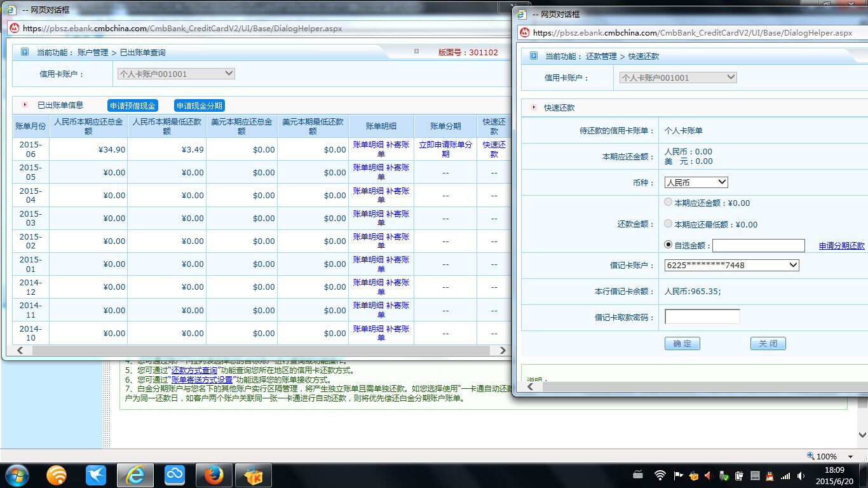Click 快速还款 link in 2015-06 row

click(x=494, y=149)
